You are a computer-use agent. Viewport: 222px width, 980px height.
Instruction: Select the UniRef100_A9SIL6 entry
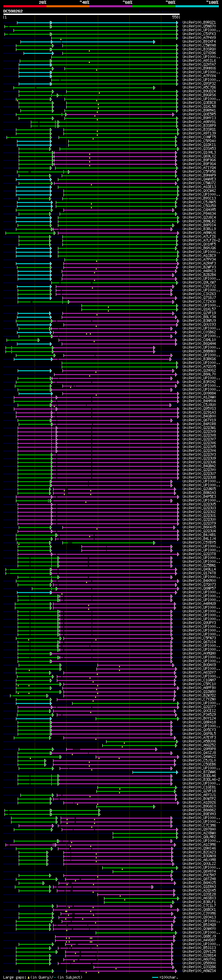(x=199, y=60)
